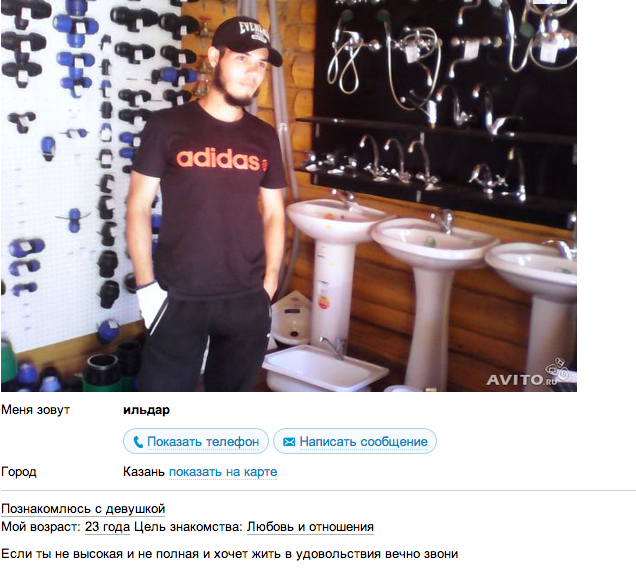Click the 'Город' label

click(x=19, y=472)
